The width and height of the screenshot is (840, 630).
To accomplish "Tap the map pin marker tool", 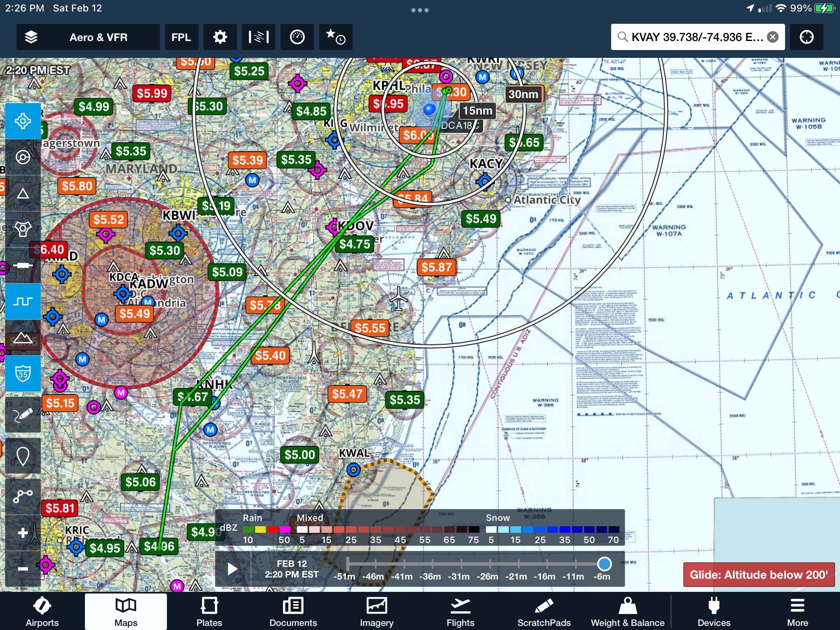I will point(23,456).
